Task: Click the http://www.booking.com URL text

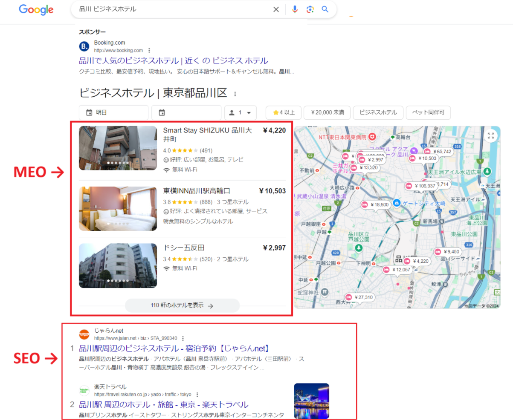Action: 118,50
